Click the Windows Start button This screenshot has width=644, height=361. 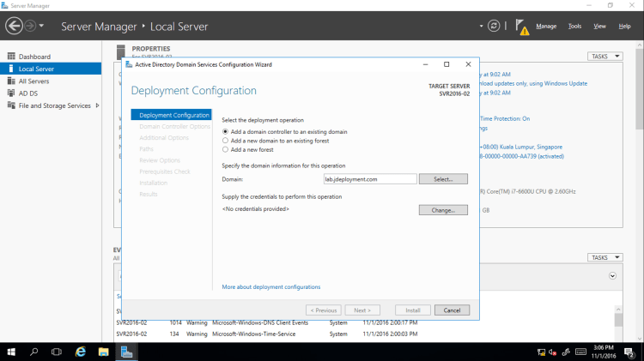point(11,352)
